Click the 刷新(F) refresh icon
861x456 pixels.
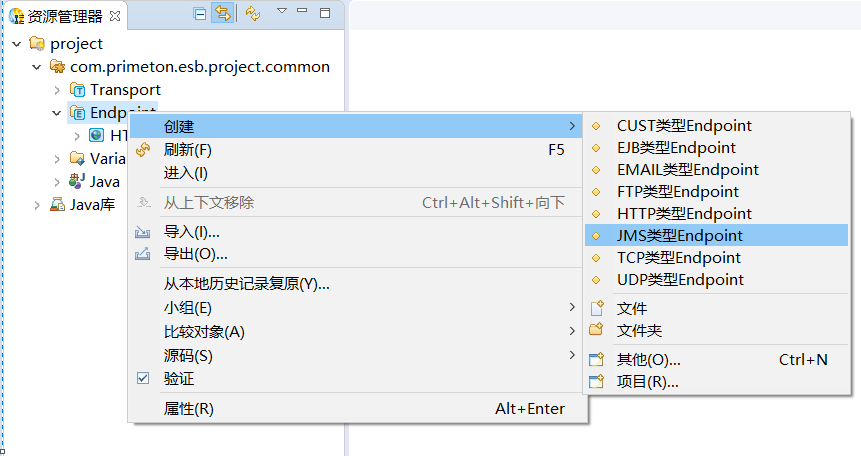click(x=143, y=150)
